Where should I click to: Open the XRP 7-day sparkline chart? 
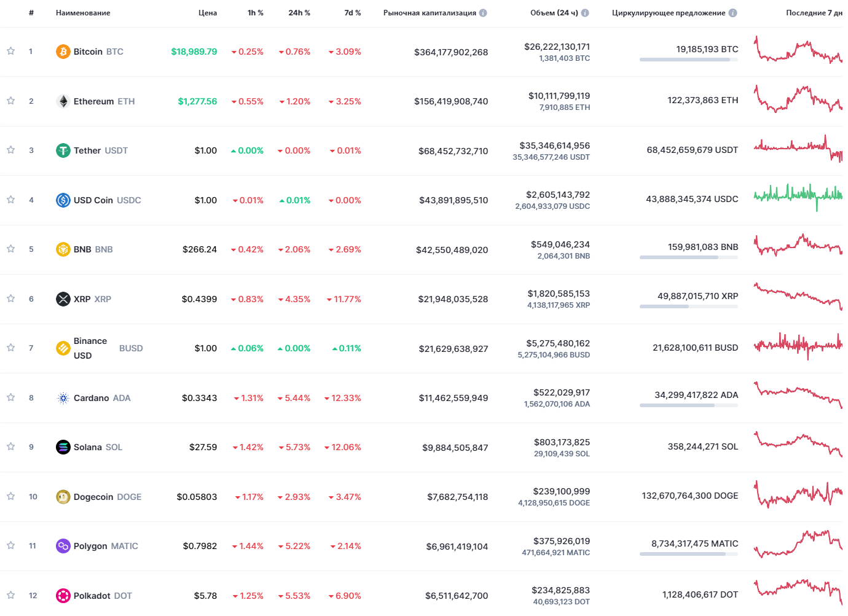click(x=798, y=296)
